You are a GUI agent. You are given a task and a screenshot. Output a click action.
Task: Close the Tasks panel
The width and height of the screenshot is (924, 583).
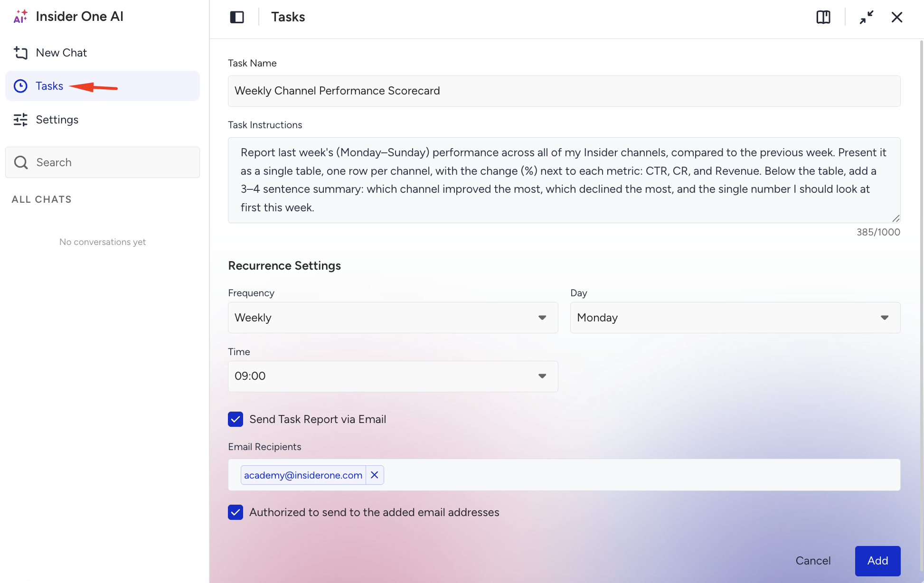897,17
